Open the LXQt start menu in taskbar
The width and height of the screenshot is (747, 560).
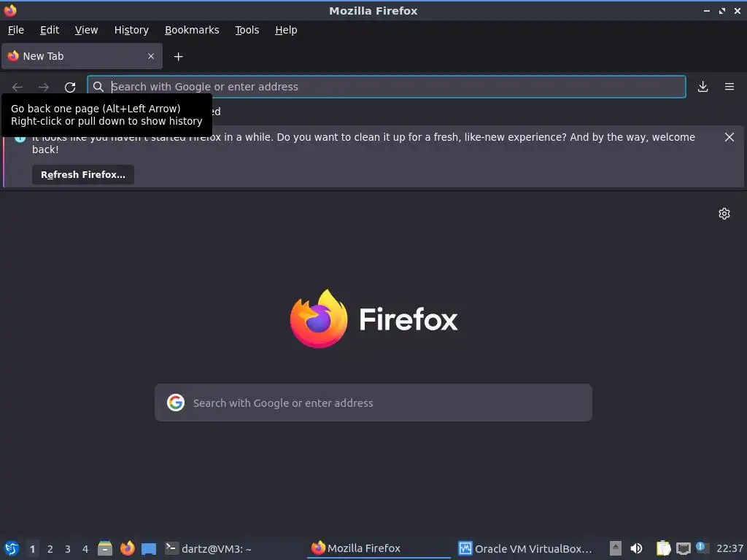pyautogui.click(x=12, y=548)
